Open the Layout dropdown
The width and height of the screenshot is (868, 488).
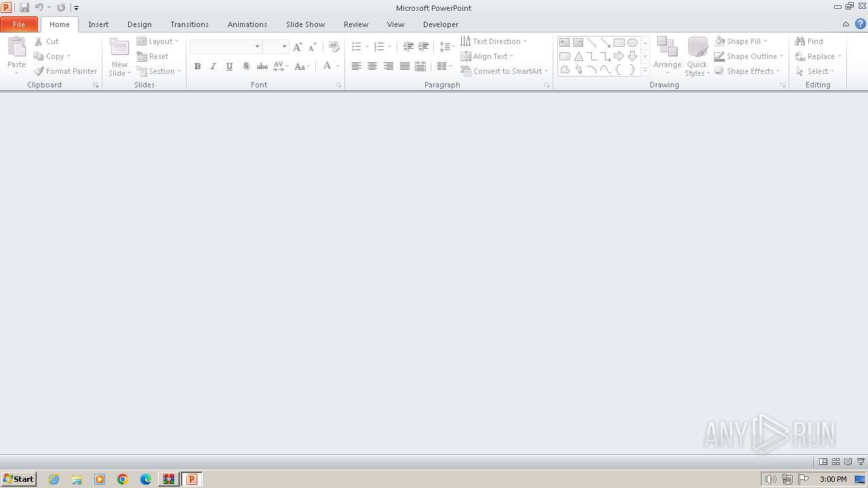tap(157, 41)
